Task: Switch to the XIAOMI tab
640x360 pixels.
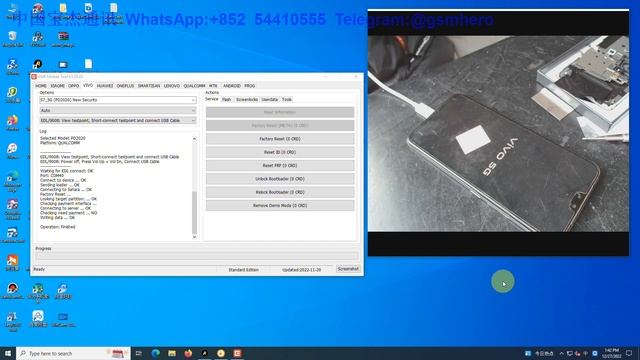Action: coord(58,86)
